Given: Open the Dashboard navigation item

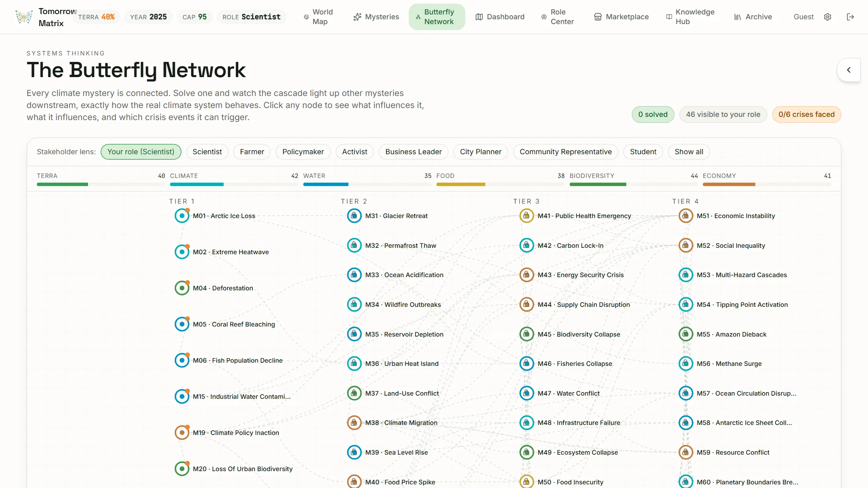Looking at the screenshot, I should [x=500, y=17].
